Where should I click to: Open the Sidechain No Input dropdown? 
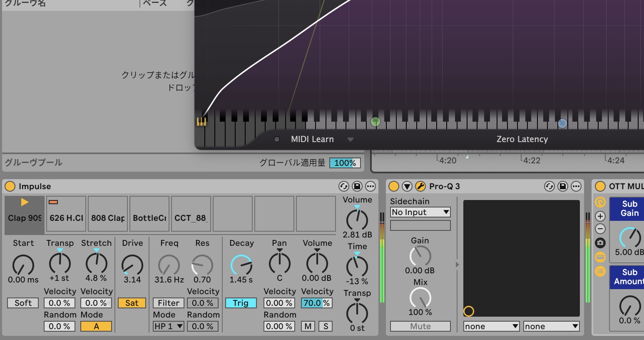click(420, 212)
